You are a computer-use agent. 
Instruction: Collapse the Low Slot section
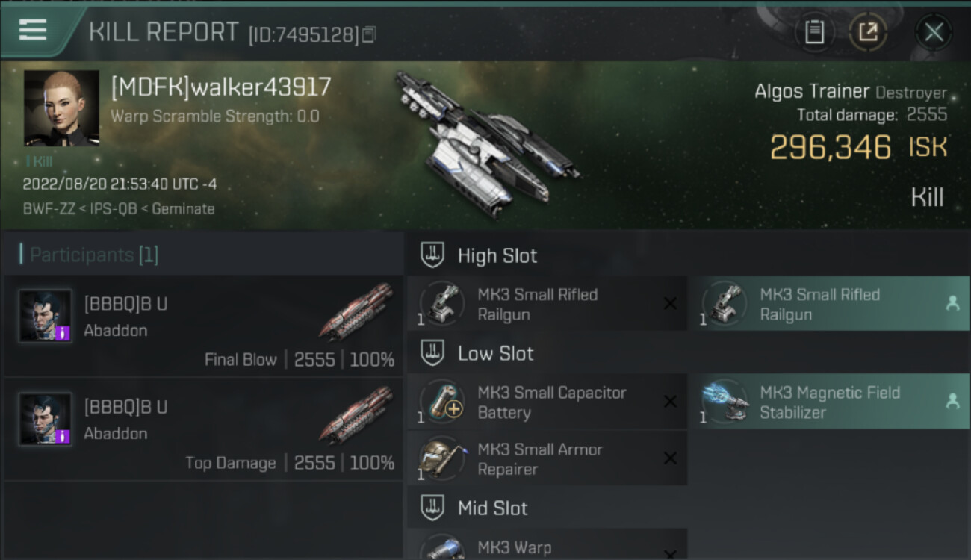pyautogui.click(x=432, y=353)
